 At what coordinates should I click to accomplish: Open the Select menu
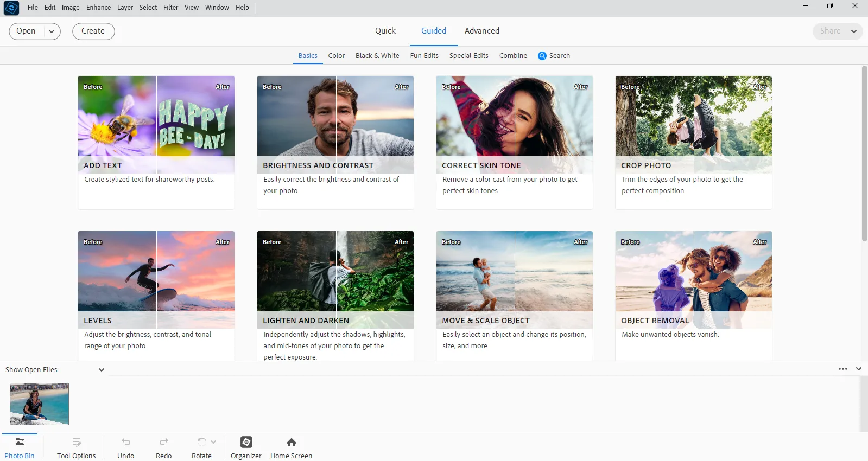[x=148, y=8]
